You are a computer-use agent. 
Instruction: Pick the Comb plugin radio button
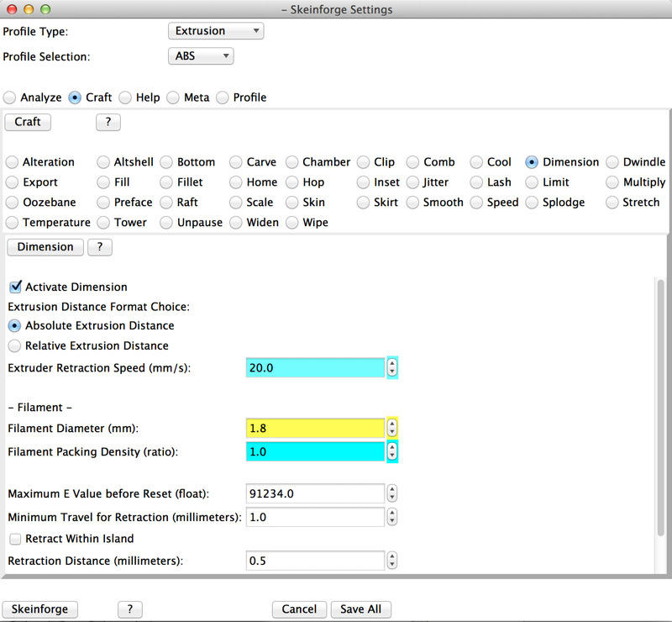point(412,162)
